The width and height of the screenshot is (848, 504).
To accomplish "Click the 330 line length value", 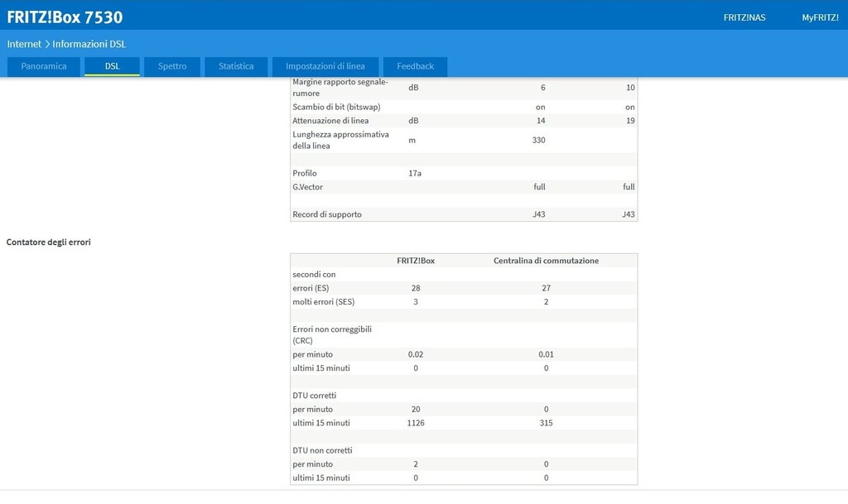I will pyautogui.click(x=538, y=140).
